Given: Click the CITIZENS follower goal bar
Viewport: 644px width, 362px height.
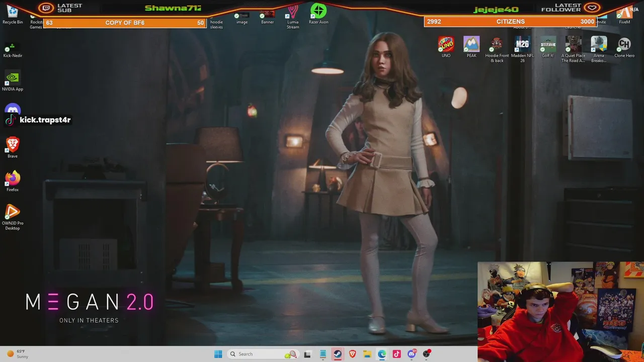Looking at the screenshot, I should (x=510, y=22).
